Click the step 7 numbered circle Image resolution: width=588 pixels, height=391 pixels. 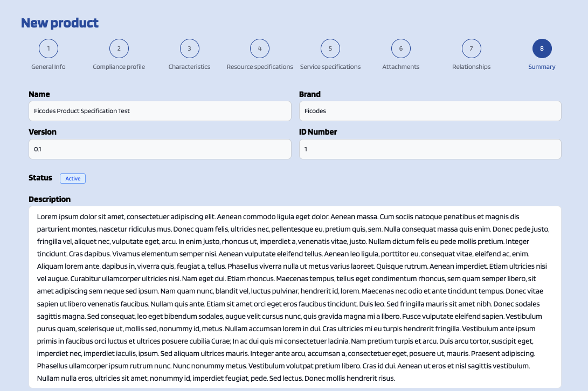tap(472, 48)
